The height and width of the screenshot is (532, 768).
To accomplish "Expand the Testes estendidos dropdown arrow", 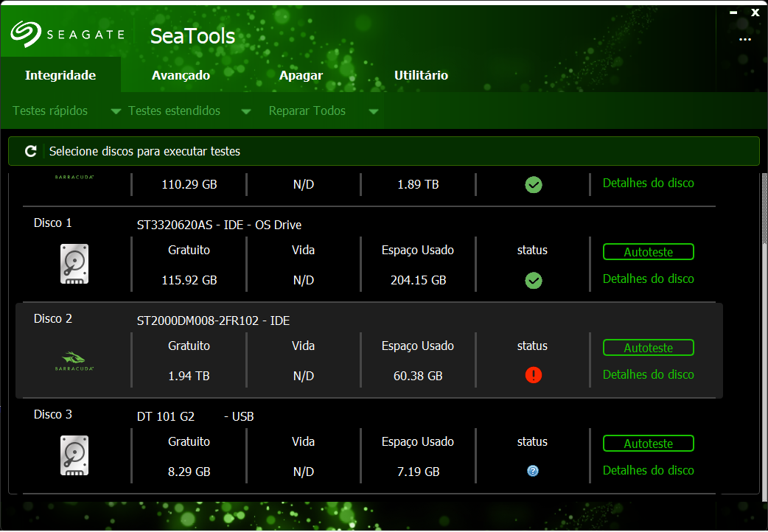I will pyautogui.click(x=246, y=112).
